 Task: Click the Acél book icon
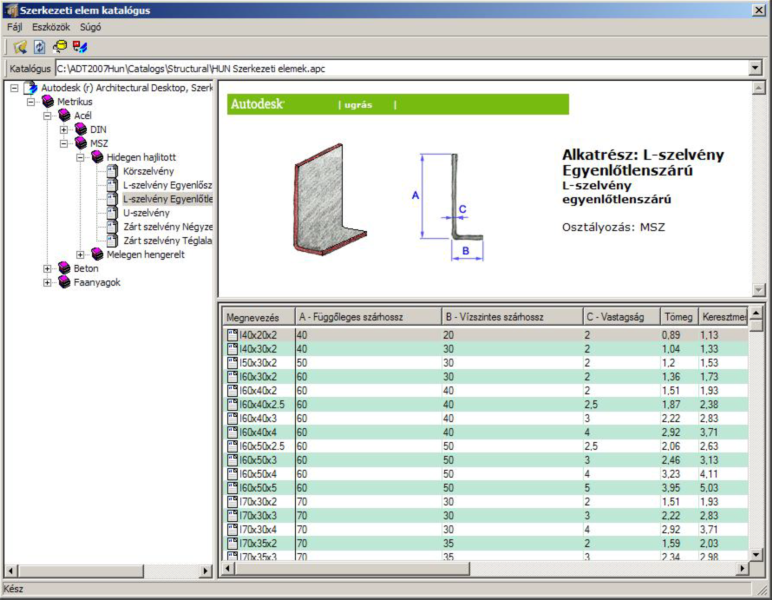[64, 116]
